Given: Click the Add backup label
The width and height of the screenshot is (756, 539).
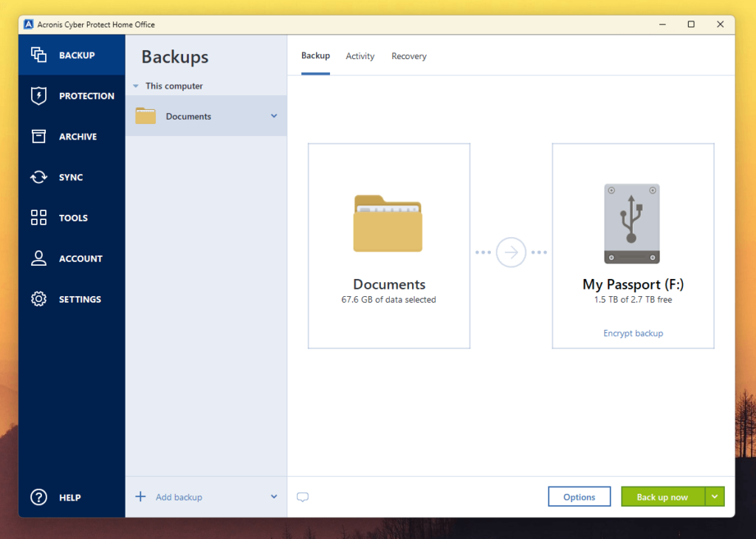Looking at the screenshot, I should point(179,497).
